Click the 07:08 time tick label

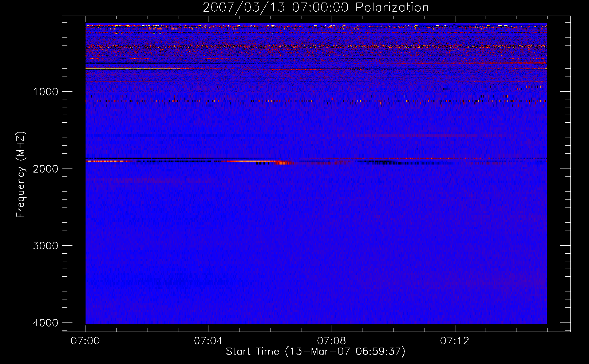[331, 341]
